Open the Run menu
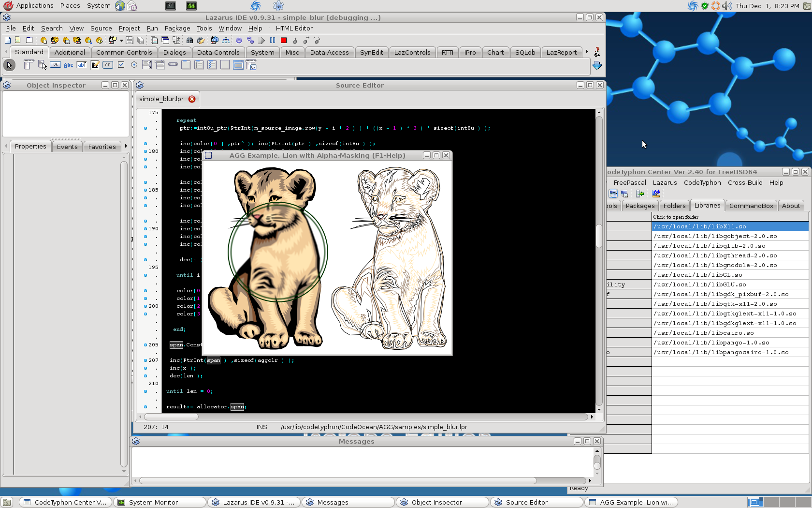 pos(152,28)
